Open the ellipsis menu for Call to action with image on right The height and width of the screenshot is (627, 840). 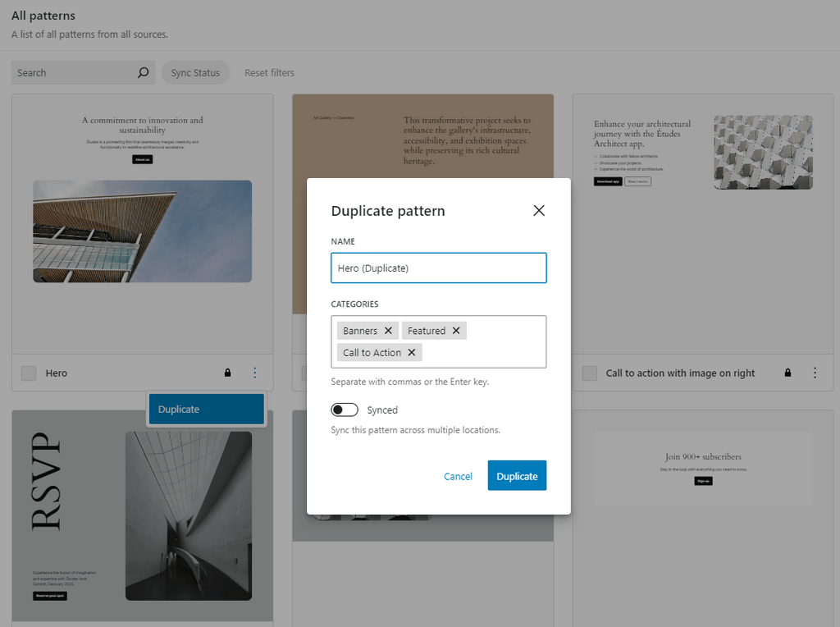coord(815,373)
